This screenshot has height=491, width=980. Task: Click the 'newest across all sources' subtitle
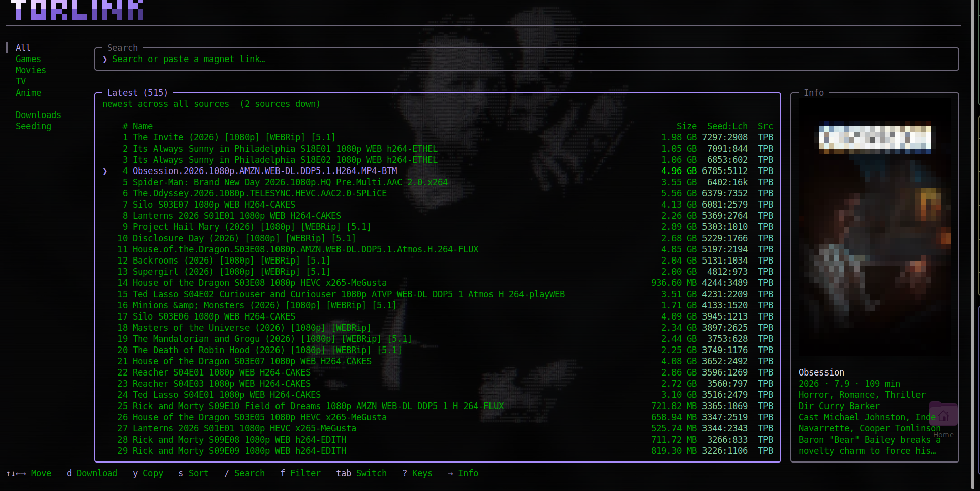click(166, 104)
